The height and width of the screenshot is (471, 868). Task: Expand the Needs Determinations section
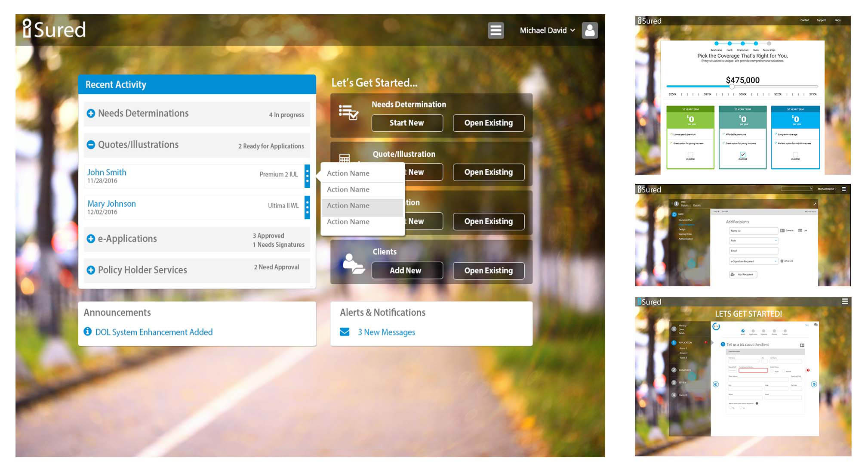94,113
